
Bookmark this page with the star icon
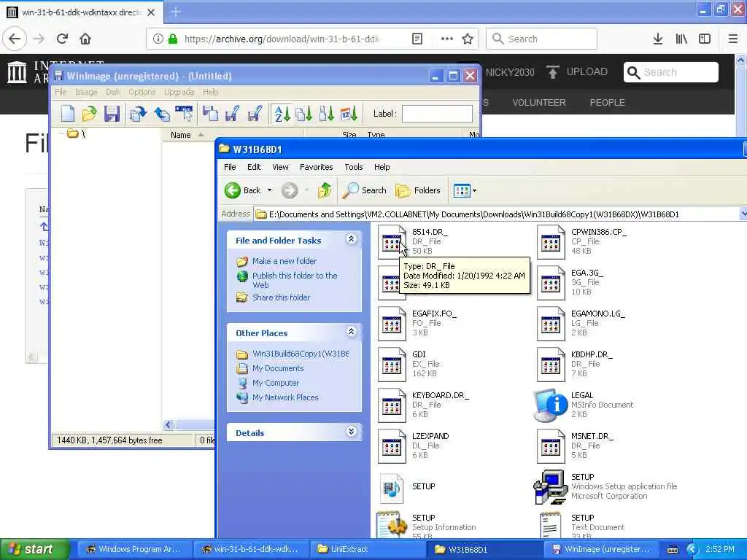(x=468, y=39)
